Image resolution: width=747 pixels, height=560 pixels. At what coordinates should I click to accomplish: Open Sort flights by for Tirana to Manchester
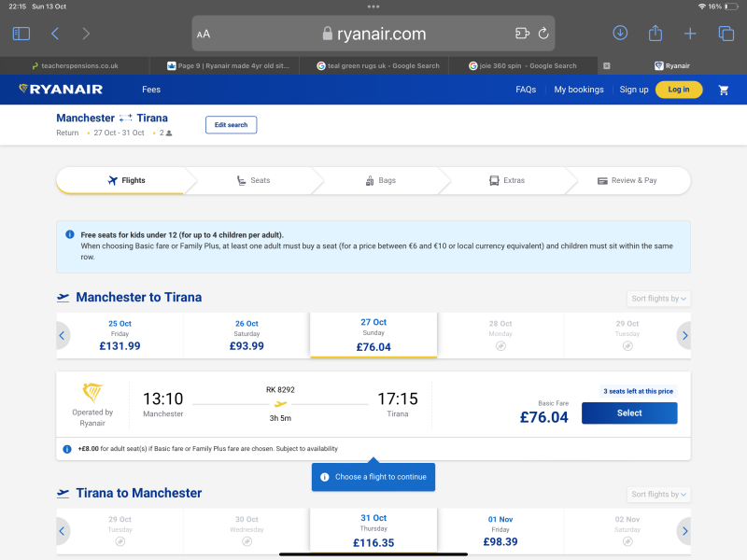click(658, 494)
